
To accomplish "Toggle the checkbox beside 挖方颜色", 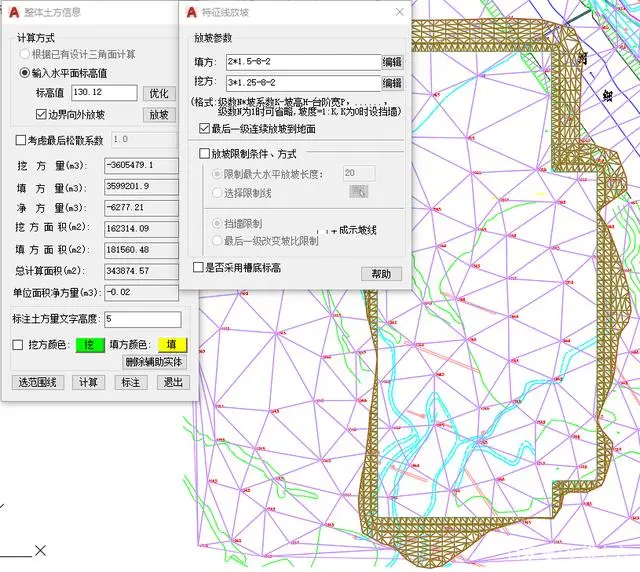I will (18, 345).
